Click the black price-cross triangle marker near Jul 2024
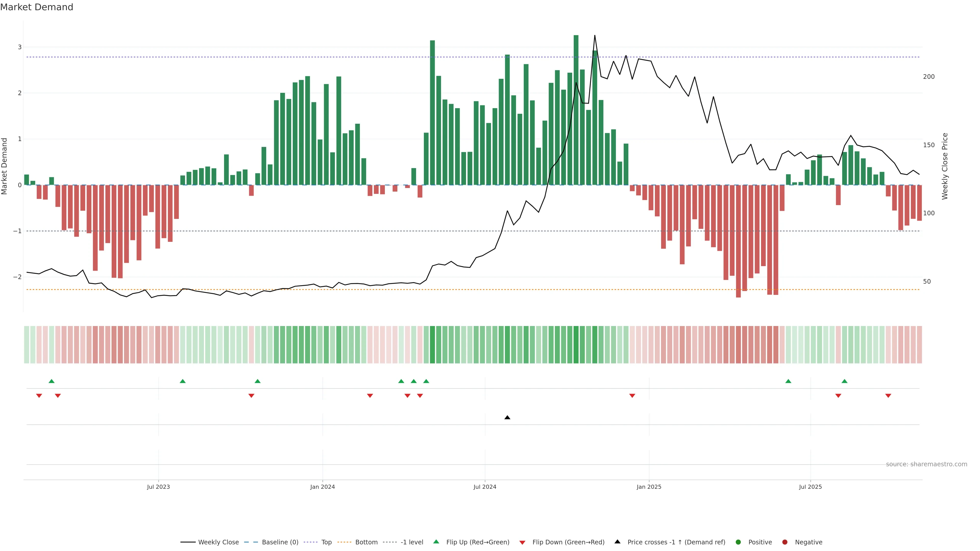The width and height of the screenshot is (980, 551). click(507, 418)
